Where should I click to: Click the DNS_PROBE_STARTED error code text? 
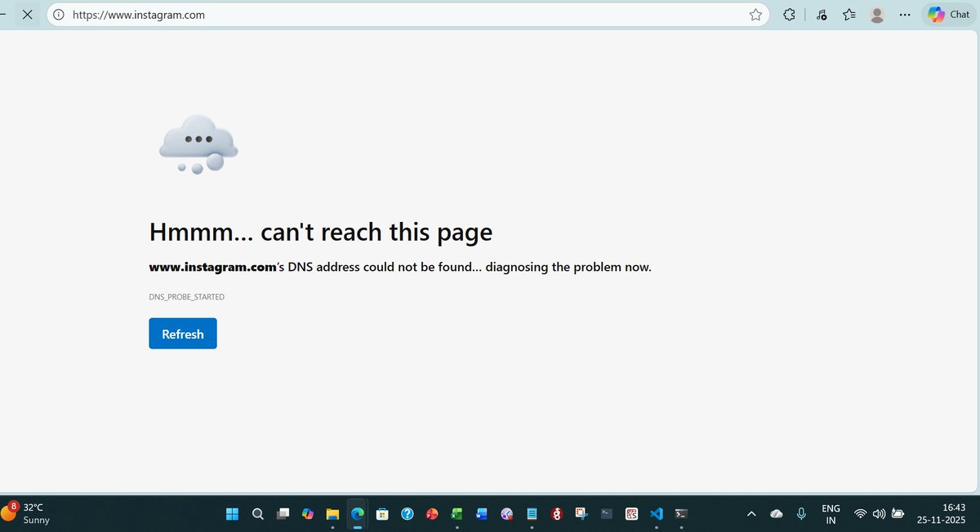pos(186,297)
